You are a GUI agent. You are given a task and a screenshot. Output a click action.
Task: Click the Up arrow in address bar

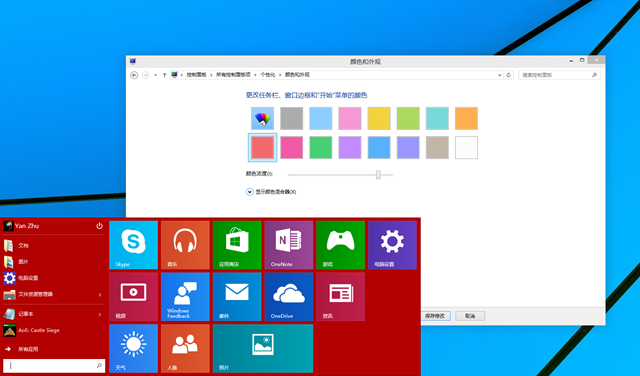[x=164, y=75]
